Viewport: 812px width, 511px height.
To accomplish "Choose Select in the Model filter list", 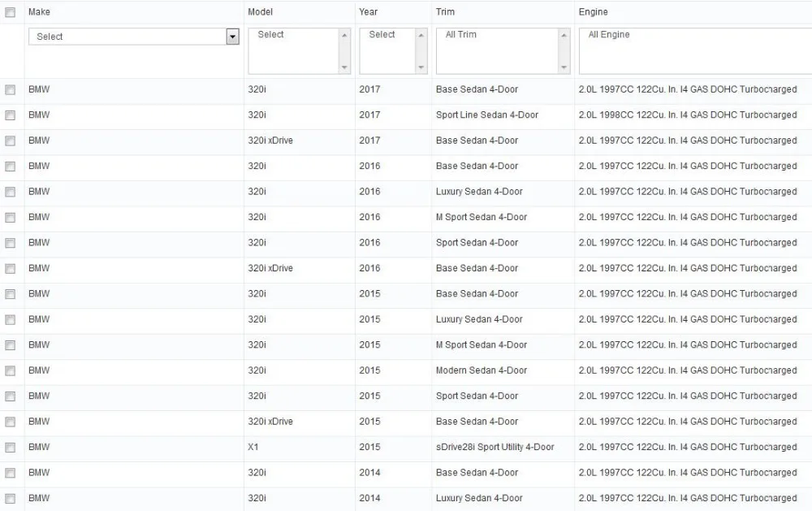I will click(271, 34).
